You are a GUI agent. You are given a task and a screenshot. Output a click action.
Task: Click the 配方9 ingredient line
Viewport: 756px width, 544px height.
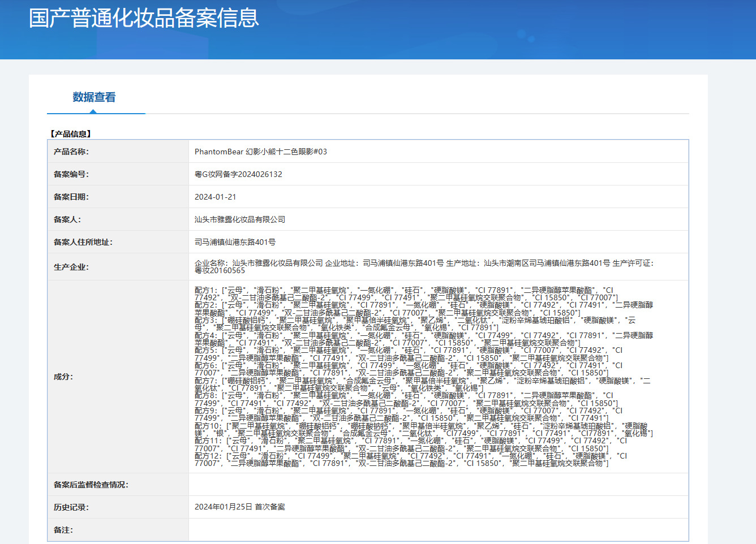click(409, 415)
